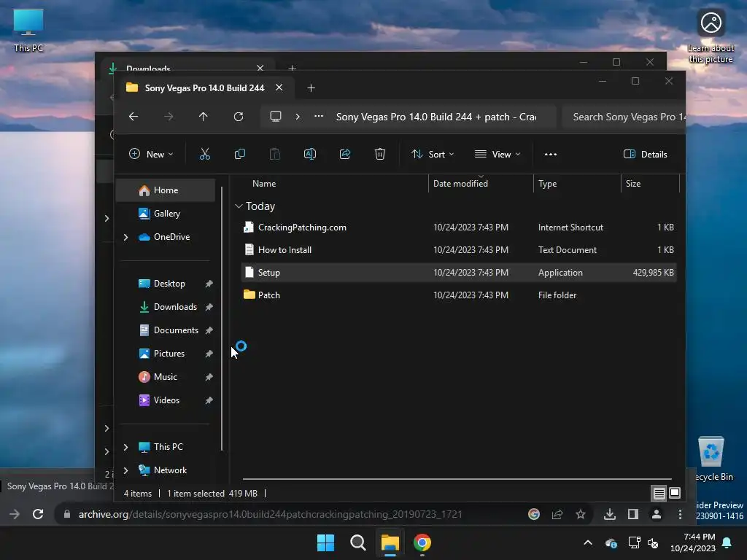Viewport: 747px width, 560px height.
Task: Click the Copy icon in toolbar
Action: click(239, 155)
